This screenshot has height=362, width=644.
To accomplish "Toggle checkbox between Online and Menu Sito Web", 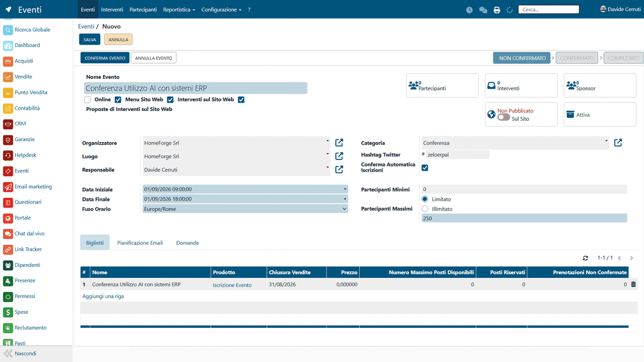I will click(x=118, y=100).
